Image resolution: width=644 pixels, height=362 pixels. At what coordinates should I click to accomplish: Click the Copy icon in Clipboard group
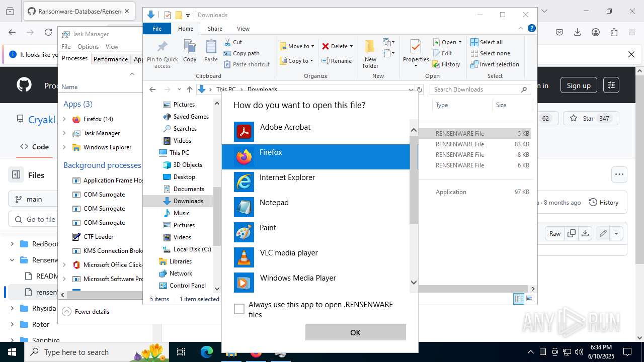(190, 51)
